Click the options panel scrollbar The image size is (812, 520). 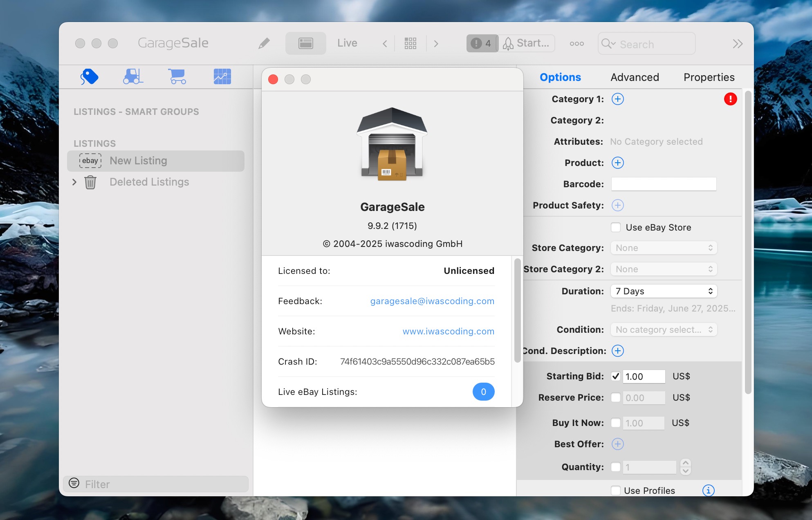point(748,243)
